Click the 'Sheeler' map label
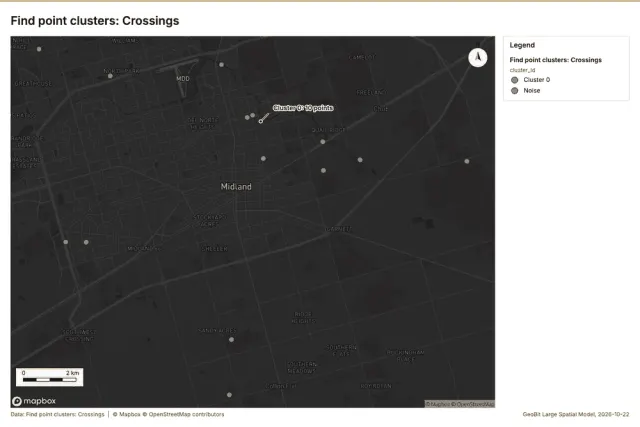 point(215,249)
